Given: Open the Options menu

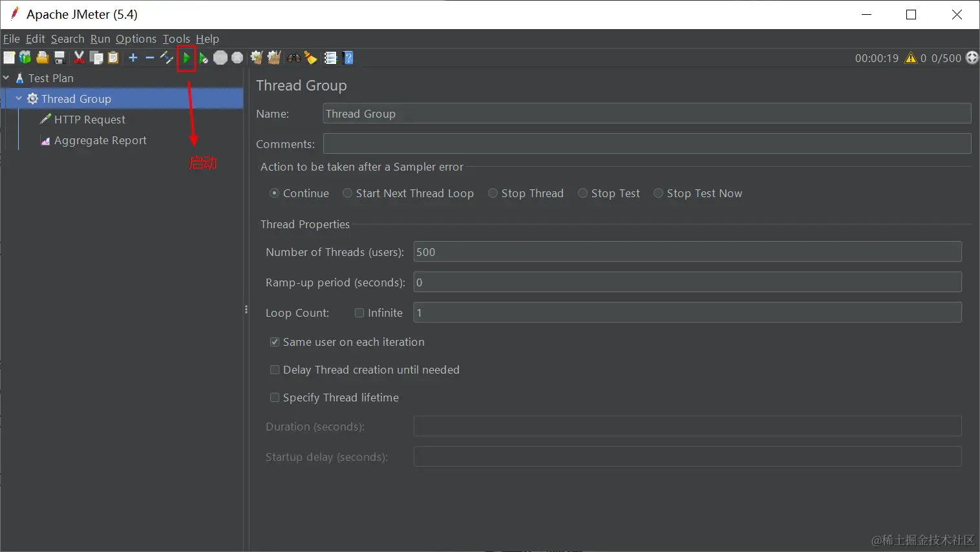Looking at the screenshot, I should click(x=136, y=39).
